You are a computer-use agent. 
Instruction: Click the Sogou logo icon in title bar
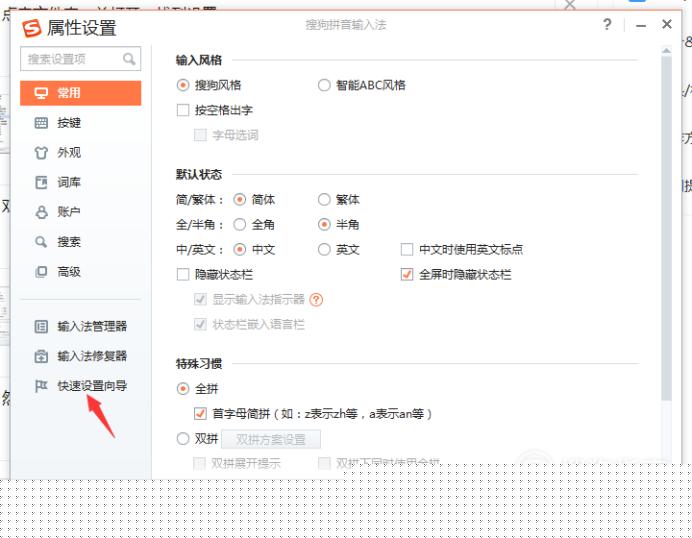pos(32,28)
